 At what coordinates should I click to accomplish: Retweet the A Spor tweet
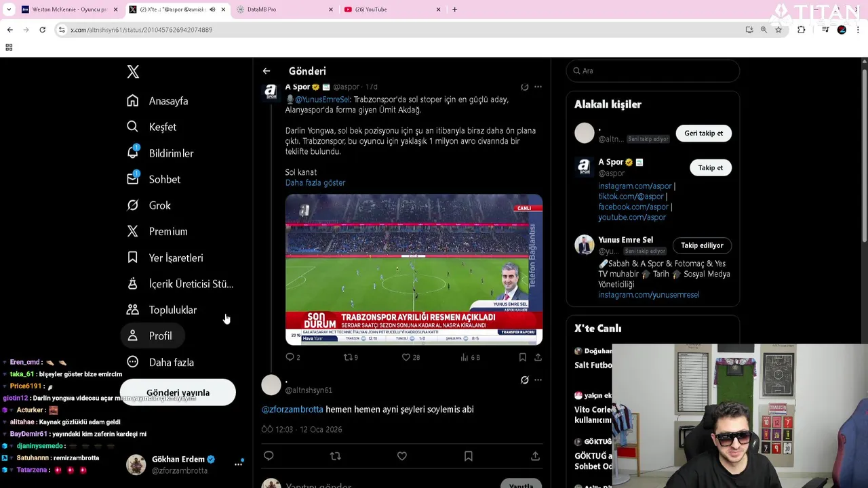(349, 357)
